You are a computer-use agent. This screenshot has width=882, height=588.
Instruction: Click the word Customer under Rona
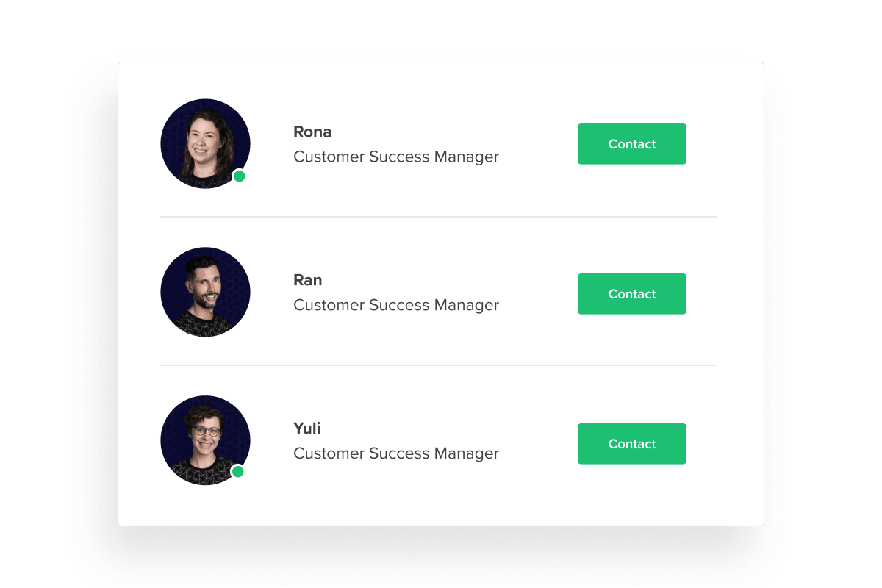[329, 157]
